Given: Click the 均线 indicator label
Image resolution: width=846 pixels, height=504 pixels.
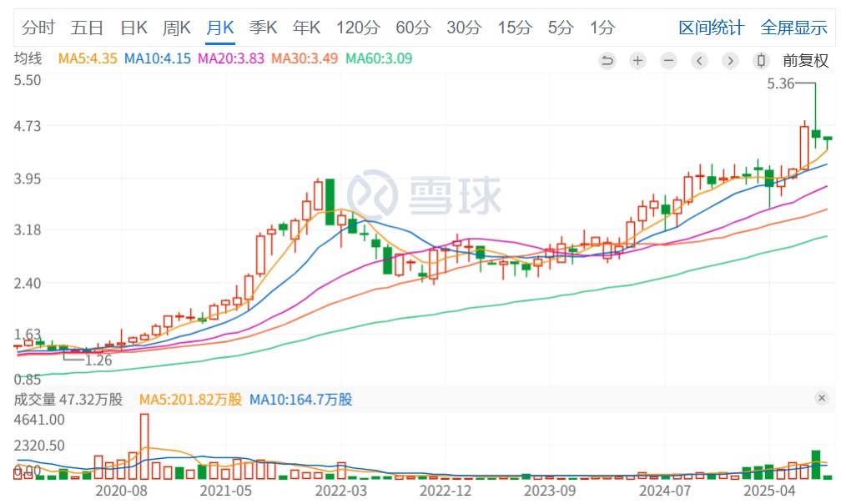Looking at the screenshot, I should coord(28,58).
